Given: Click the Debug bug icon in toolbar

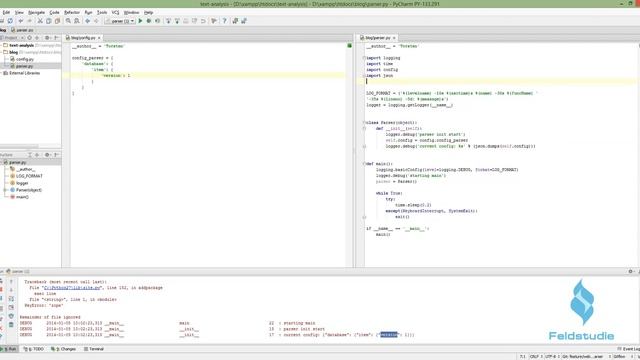Looking at the screenshot, I should tap(149, 21).
